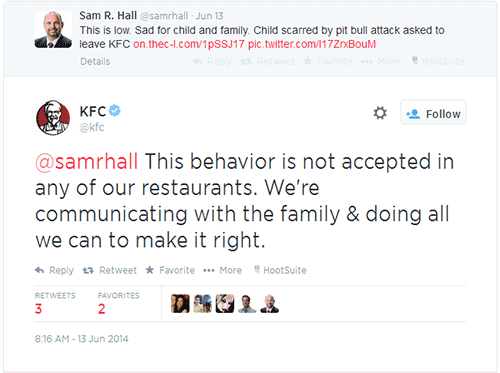Click the faded Retweet icon on Sam's tweet
This screenshot has width=500, height=373.
pyautogui.click(x=246, y=62)
